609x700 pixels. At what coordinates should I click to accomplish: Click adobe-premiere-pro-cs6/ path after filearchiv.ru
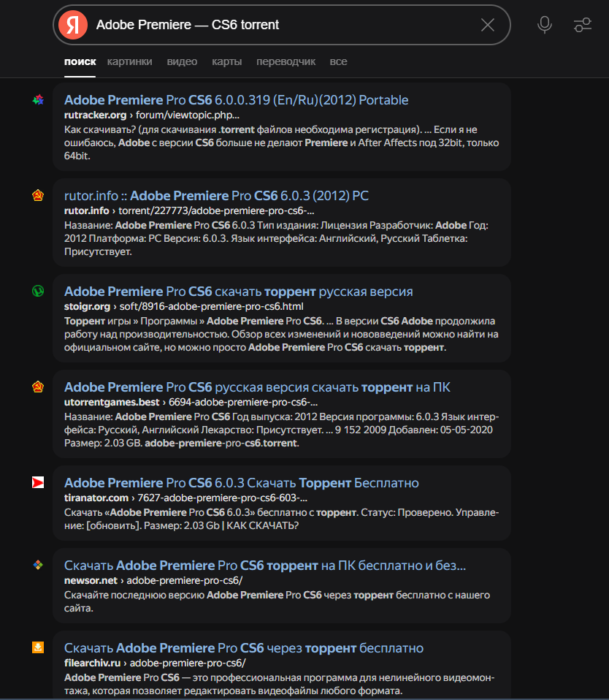pyautogui.click(x=188, y=663)
